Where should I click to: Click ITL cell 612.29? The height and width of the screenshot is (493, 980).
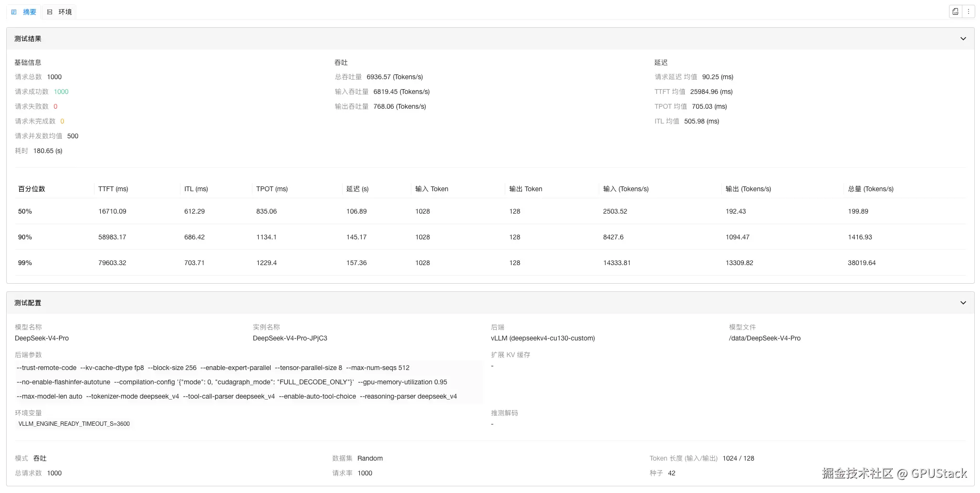(x=194, y=211)
